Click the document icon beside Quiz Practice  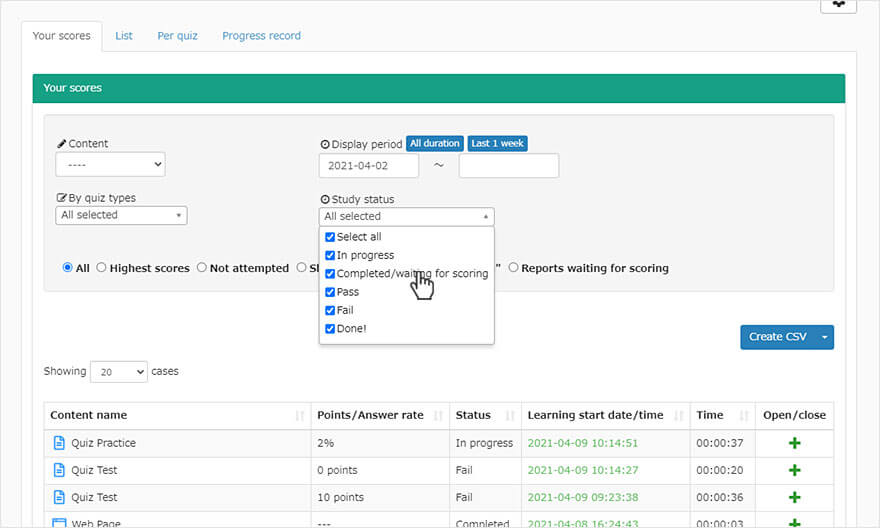coord(58,443)
